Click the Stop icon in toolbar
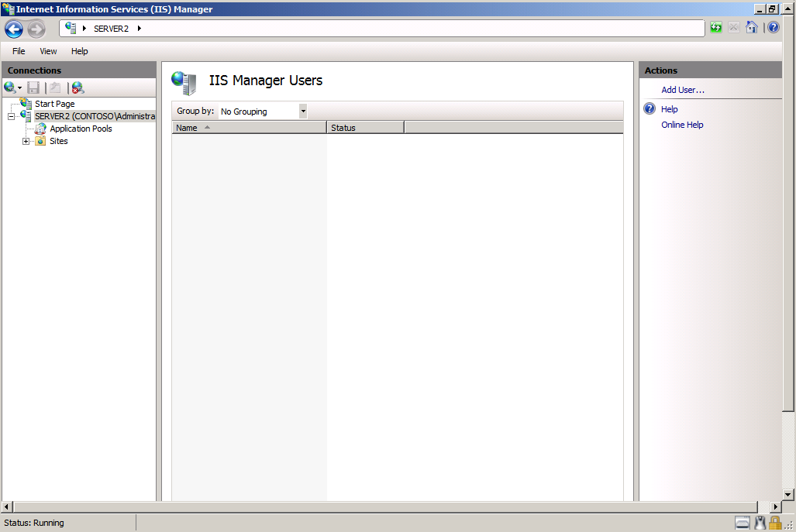This screenshot has height=532, width=796. pyautogui.click(x=733, y=27)
